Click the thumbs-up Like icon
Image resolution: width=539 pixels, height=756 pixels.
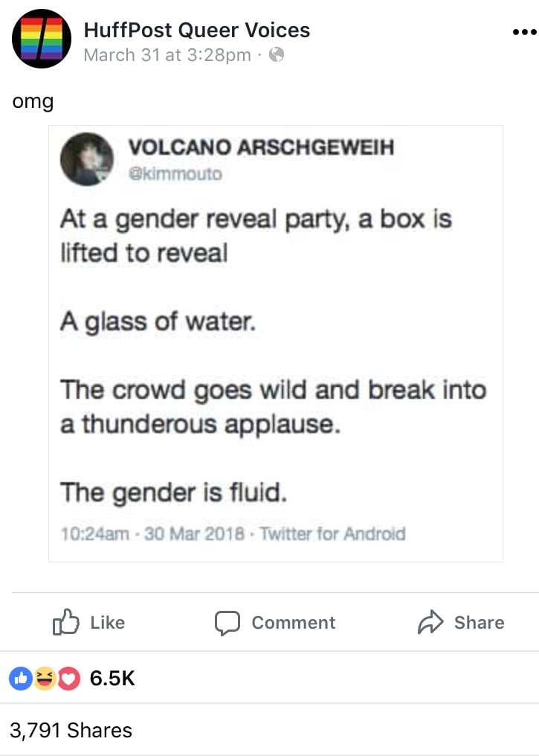[x=65, y=622]
